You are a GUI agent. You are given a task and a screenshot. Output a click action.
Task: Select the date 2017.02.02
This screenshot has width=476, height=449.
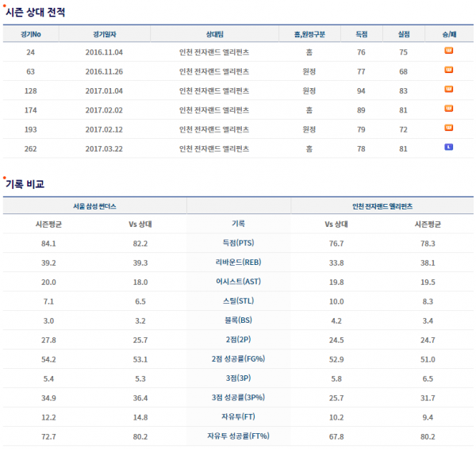coord(104,110)
